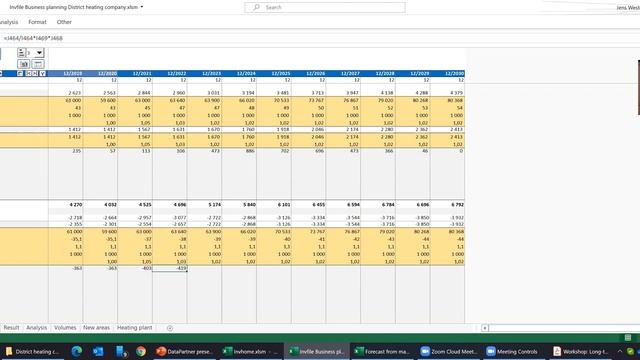Select the cell 235 under 12/2019
This screenshot has width=640, height=360.
[x=66, y=151]
